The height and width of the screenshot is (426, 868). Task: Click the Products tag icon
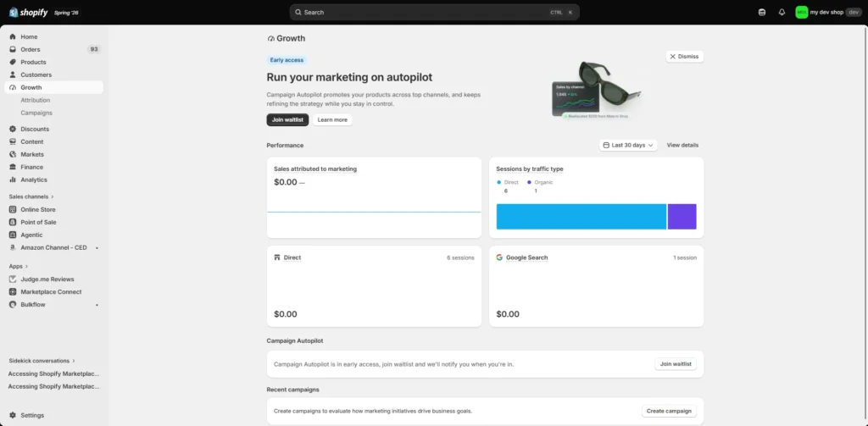[13, 62]
